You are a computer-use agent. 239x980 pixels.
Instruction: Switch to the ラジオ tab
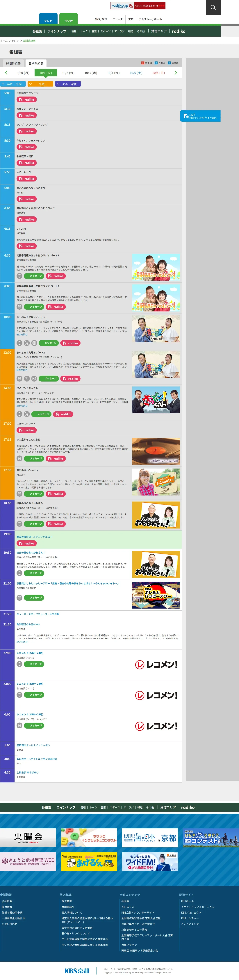(69, 19)
